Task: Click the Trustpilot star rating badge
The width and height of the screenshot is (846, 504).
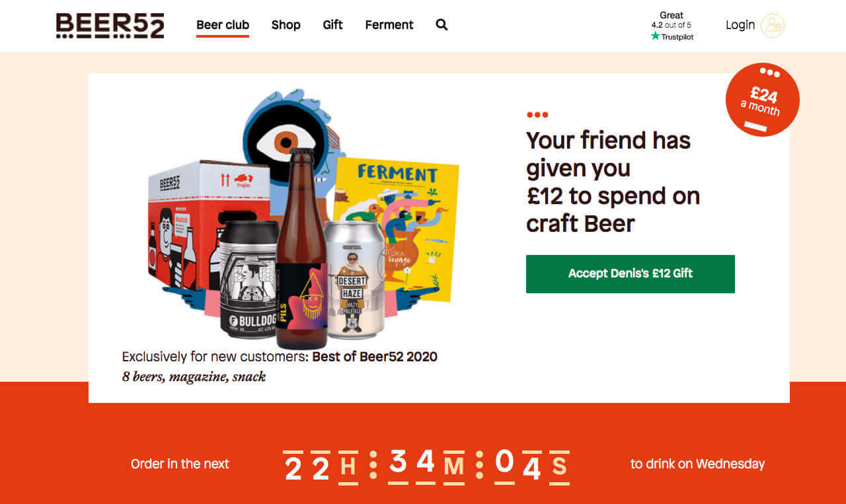Action: (672, 26)
